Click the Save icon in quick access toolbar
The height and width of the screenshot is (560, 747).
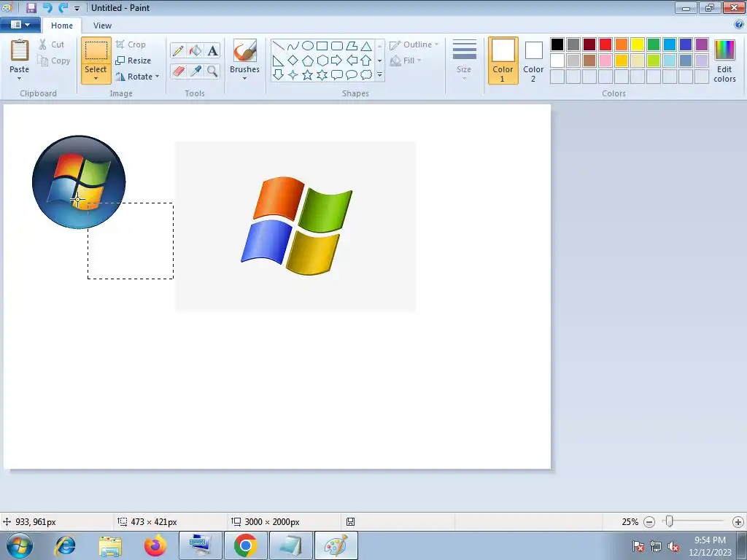31,7
